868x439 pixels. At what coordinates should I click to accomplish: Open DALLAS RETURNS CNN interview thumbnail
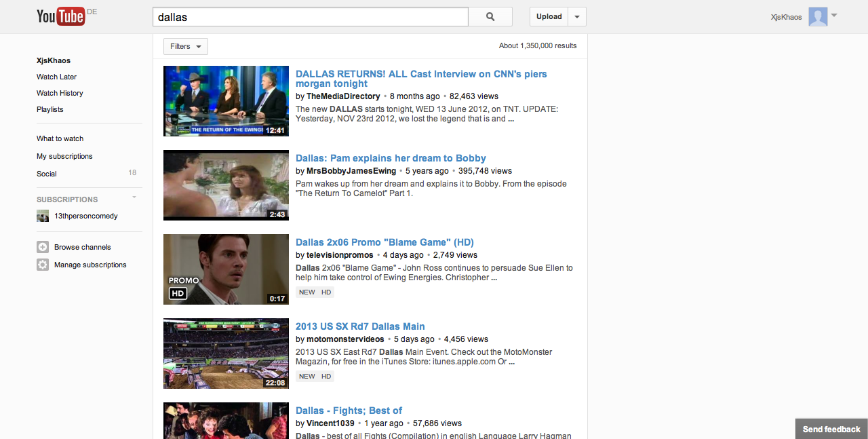pyautogui.click(x=226, y=101)
